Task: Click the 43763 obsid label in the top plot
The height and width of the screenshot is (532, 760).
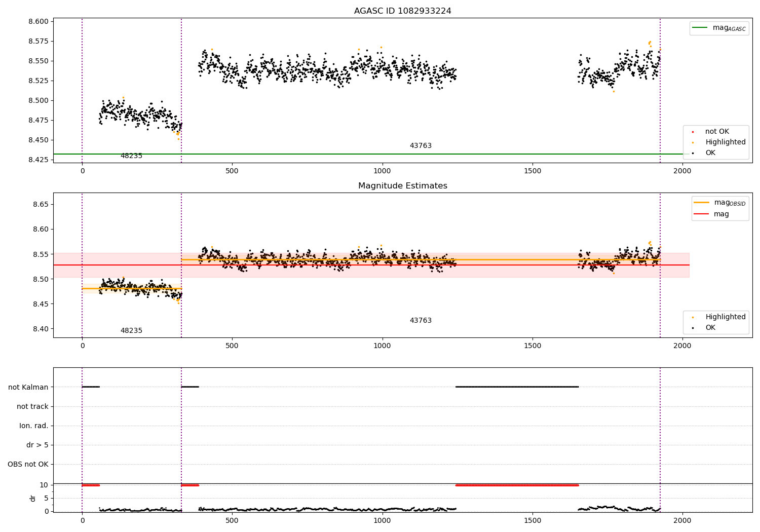Action: pyautogui.click(x=421, y=146)
